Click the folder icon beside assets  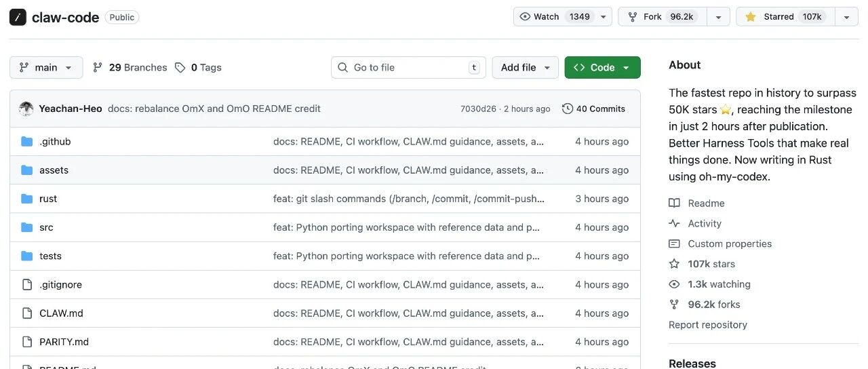pyautogui.click(x=27, y=170)
